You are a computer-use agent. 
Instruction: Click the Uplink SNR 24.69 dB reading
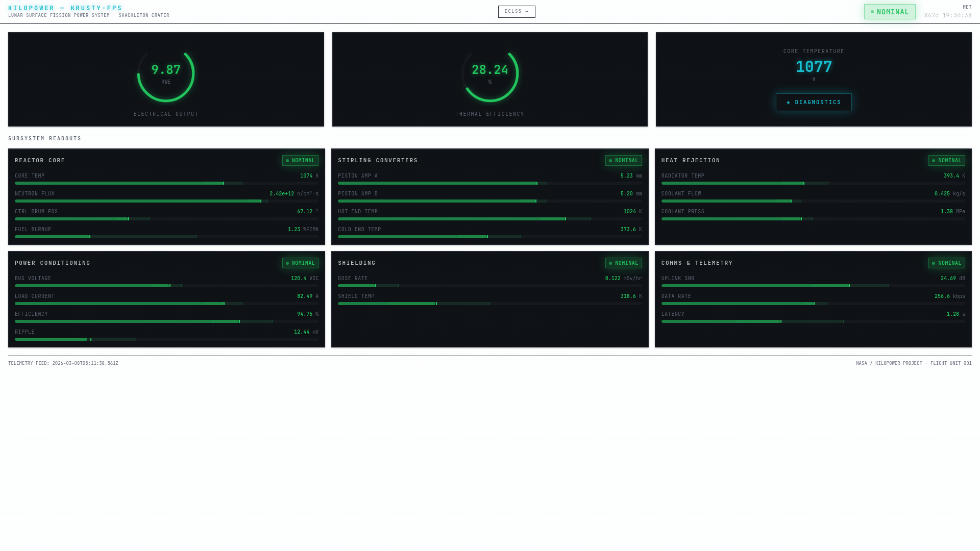(x=953, y=279)
